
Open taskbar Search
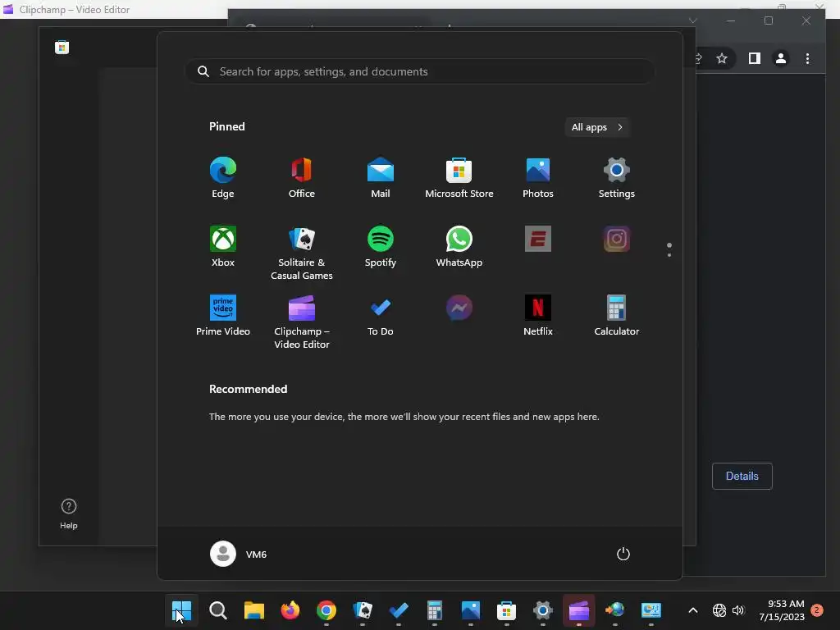[x=218, y=610]
